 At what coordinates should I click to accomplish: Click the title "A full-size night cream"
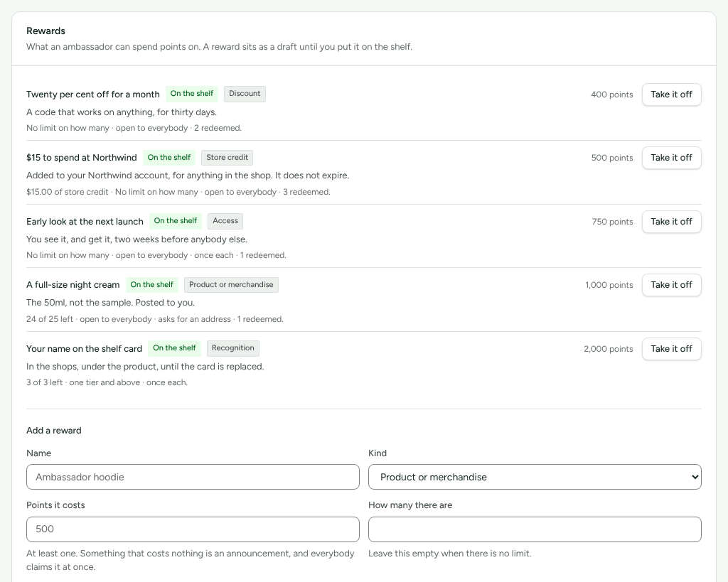[x=73, y=285]
